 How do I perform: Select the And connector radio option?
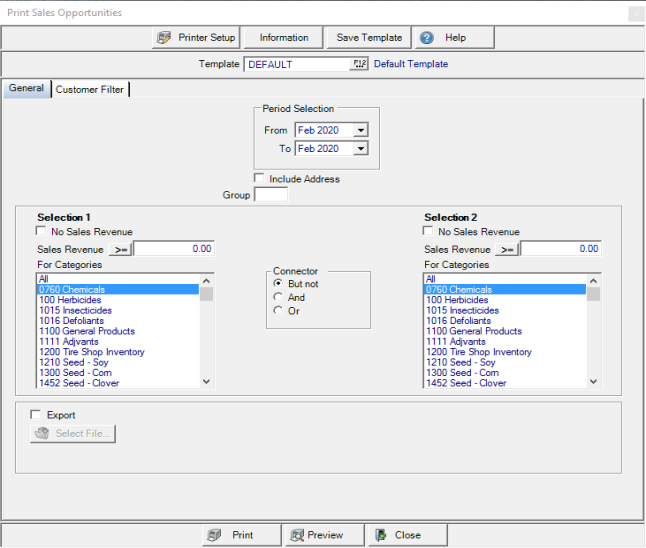tap(278, 297)
